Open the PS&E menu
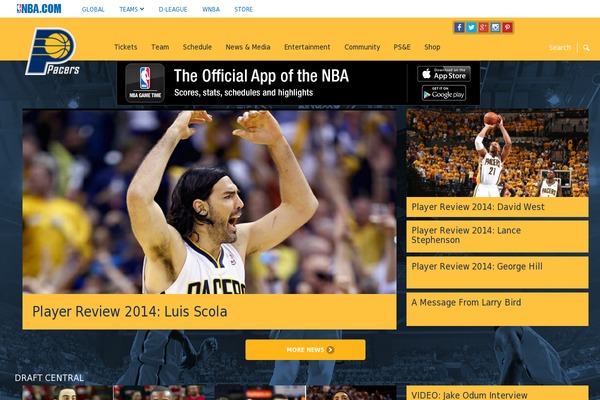Image resolution: width=600 pixels, height=400 pixels. [x=402, y=47]
